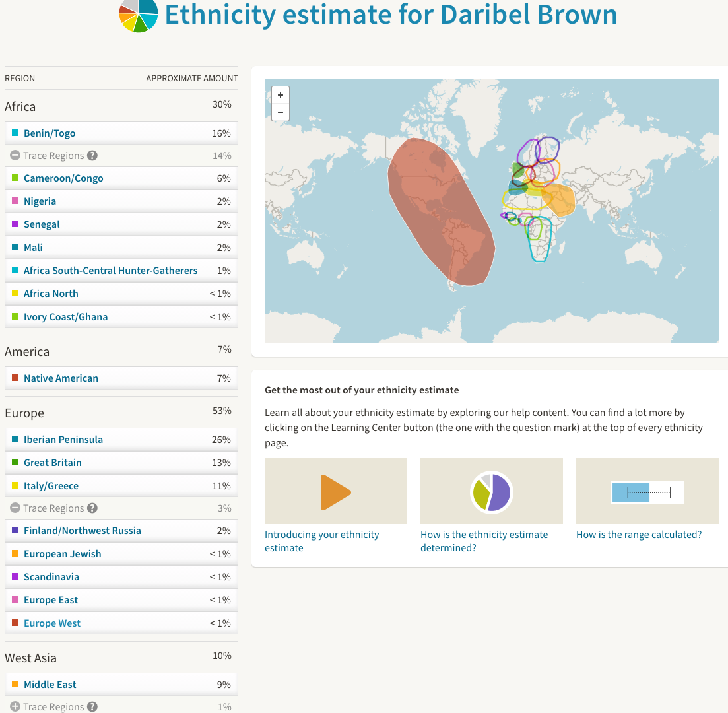Select the Benin/Togo region row
This screenshot has width=728, height=713.
(121, 133)
